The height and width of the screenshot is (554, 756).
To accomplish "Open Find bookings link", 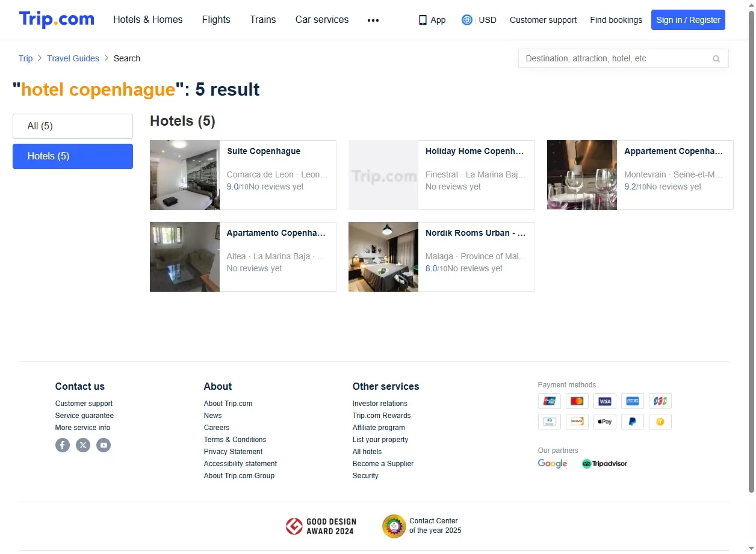I will point(616,20).
